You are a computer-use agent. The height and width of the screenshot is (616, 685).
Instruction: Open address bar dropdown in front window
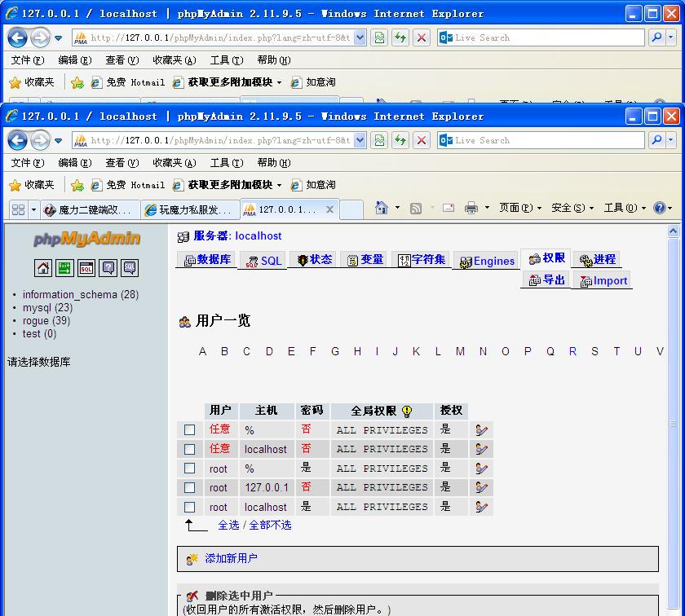click(x=360, y=141)
